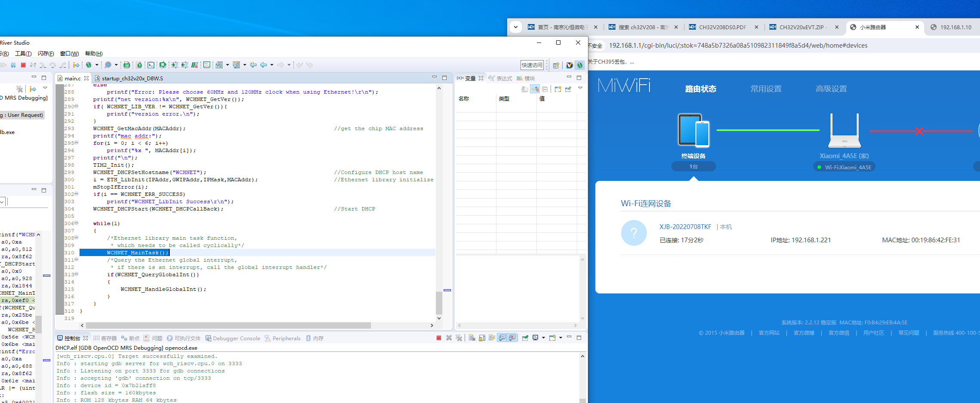The width and height of the screenshot is (980, 403).
Task: Click 路由状态 in MiWiFi header
Action: point(701,89)
